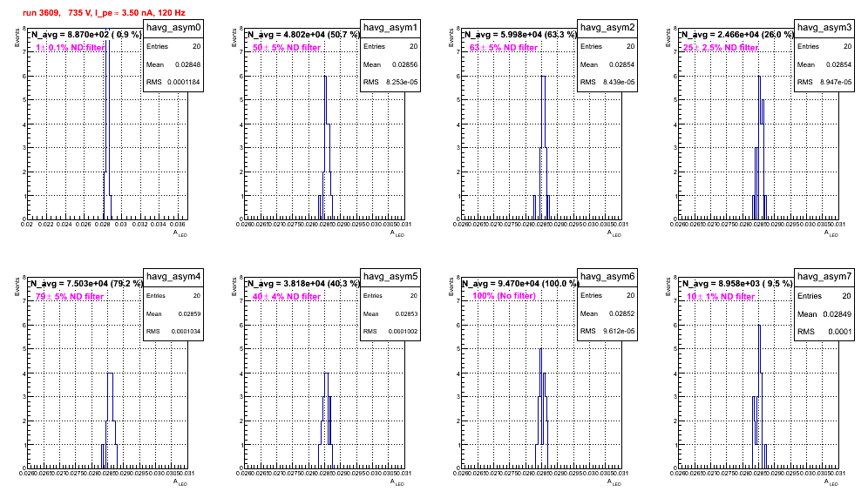Pick the magenta 63± 5% ND filter label
Screen dimensions: 868x498
coord(504,48)
